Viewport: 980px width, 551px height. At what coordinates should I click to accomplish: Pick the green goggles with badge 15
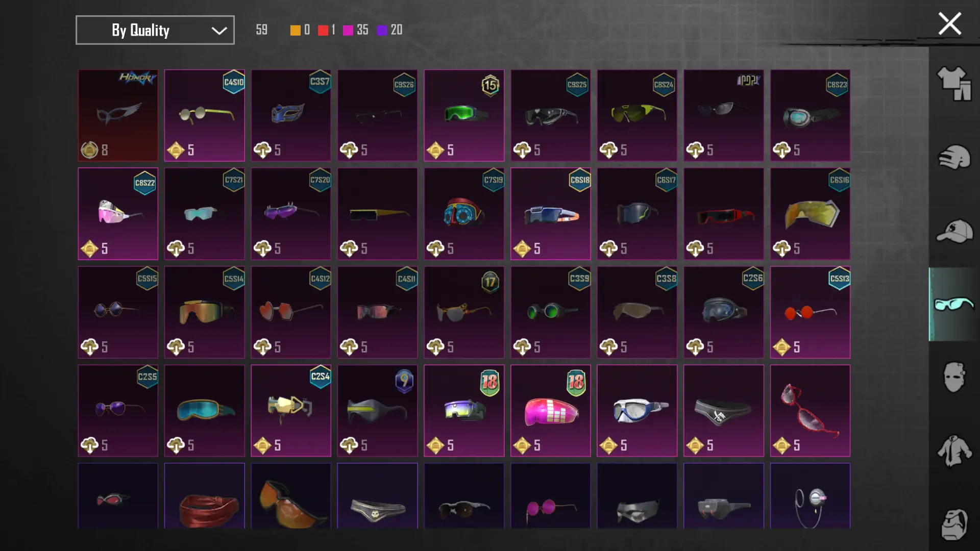[x=464, y=115]
